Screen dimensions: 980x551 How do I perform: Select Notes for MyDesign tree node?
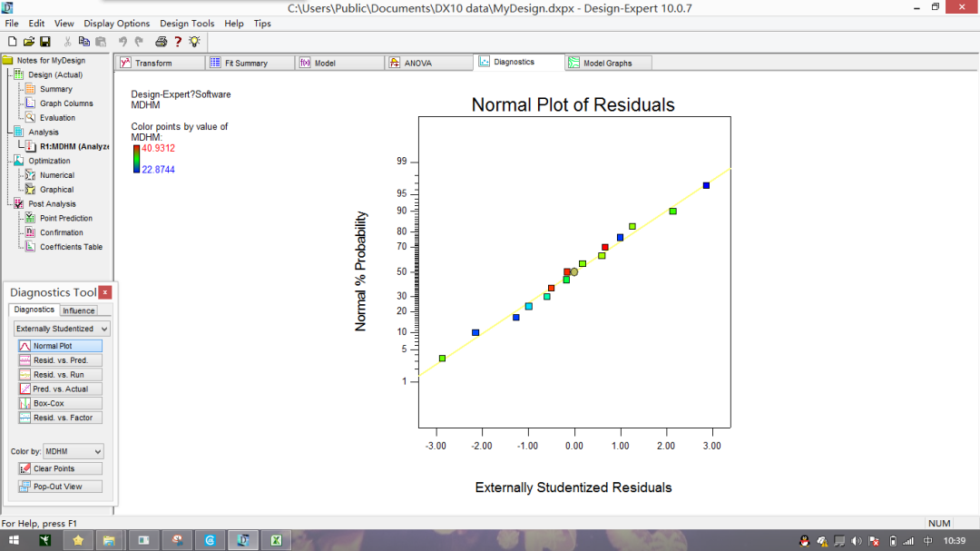point(51,61)
